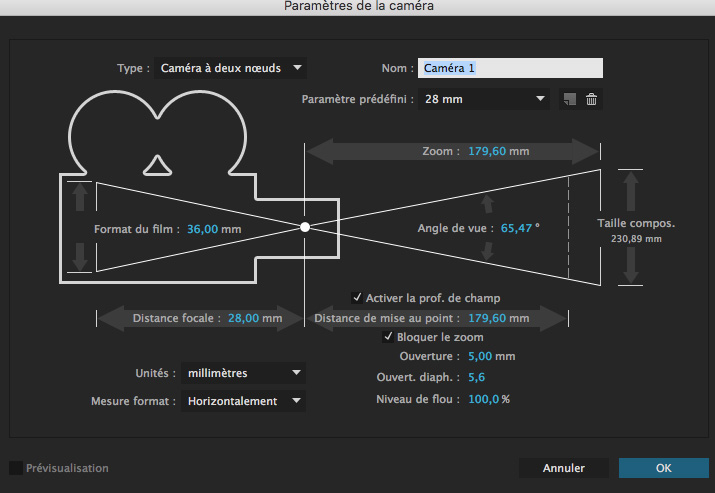Click the Angle de vue value 65,47
Screen dimensions: 715x493
coord(516,228)
